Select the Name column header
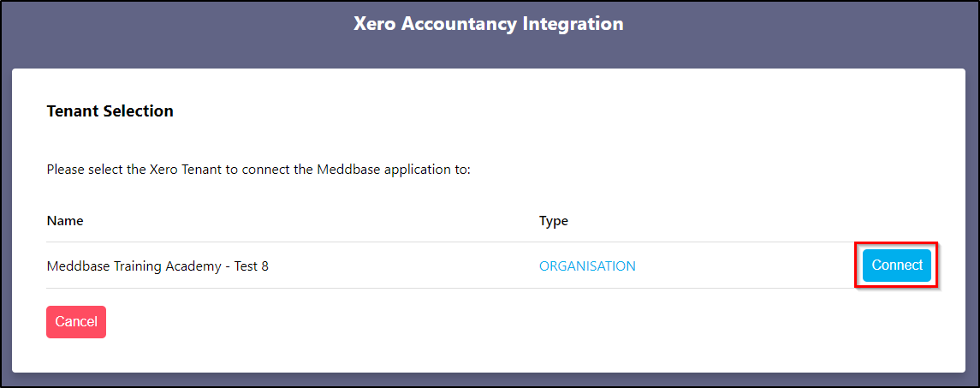Screen dimensions: 980x388 coord(65,221)
